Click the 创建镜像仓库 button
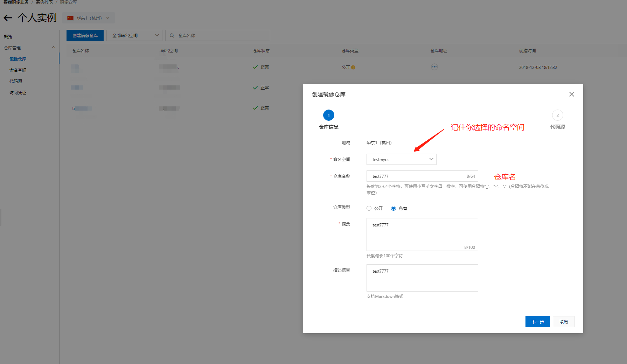The height and width of the screenshot is (364, 627). pyautogui.click(x=85, y=35)
